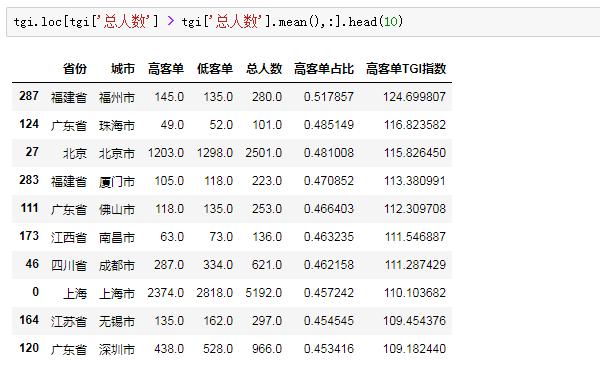Select the 省份 column header
Screen dimensions: 600x365
click(x=75, y=69)
